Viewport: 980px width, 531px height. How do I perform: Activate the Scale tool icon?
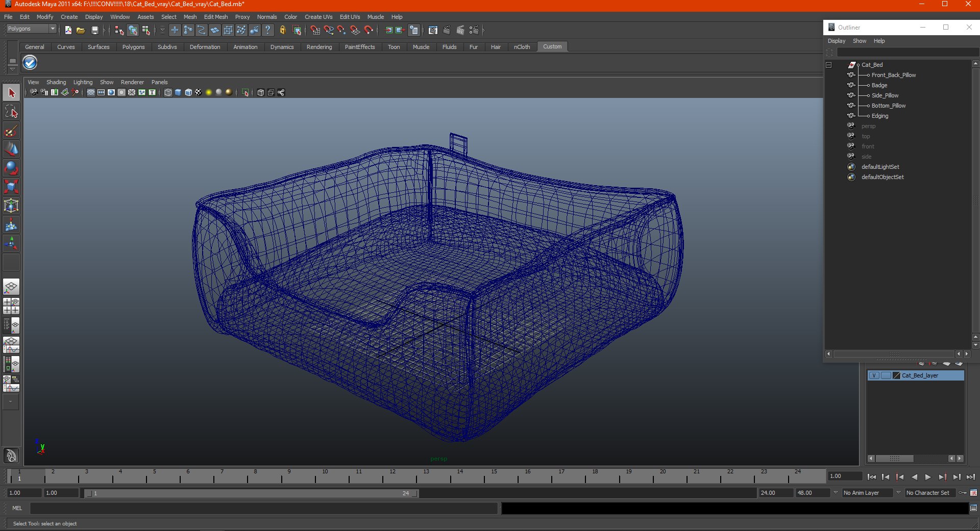[x=11, y=187]
